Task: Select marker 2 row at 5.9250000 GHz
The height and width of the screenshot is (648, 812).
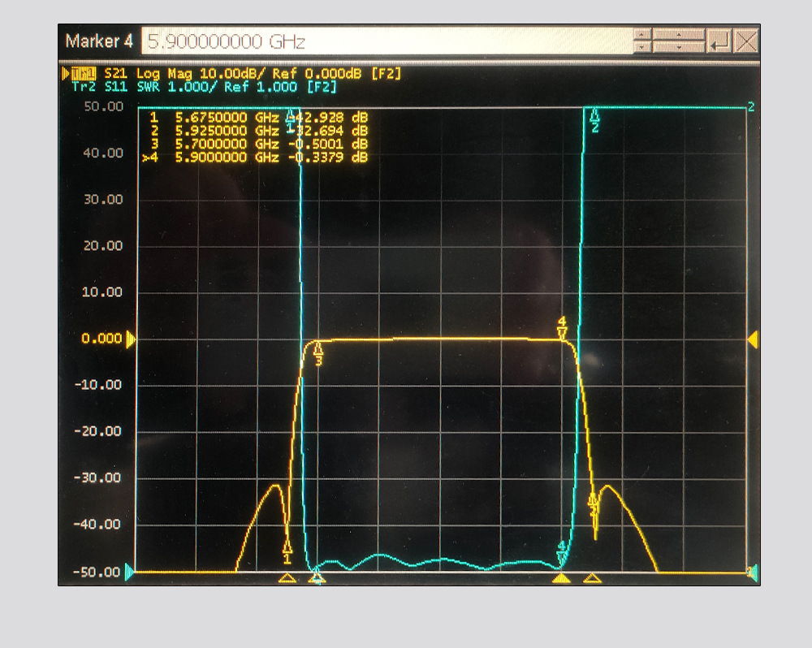Action: 258,131
